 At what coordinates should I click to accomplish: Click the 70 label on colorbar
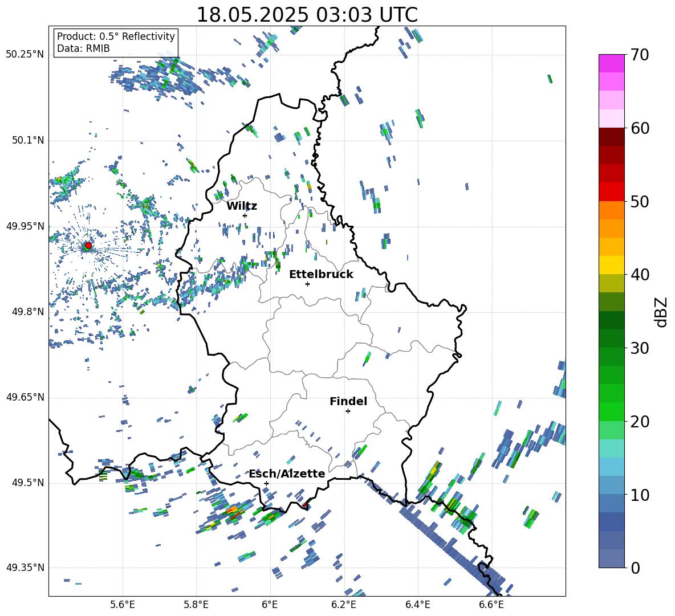point(639,55)
